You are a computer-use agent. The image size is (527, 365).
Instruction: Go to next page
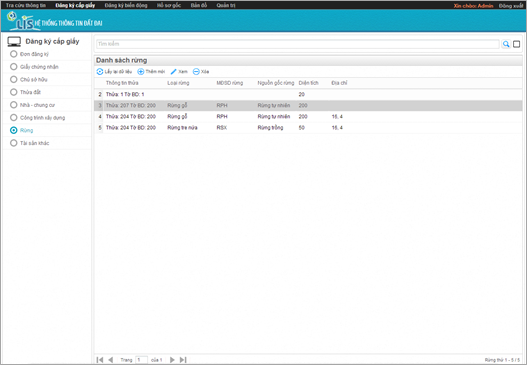[172, 360]
